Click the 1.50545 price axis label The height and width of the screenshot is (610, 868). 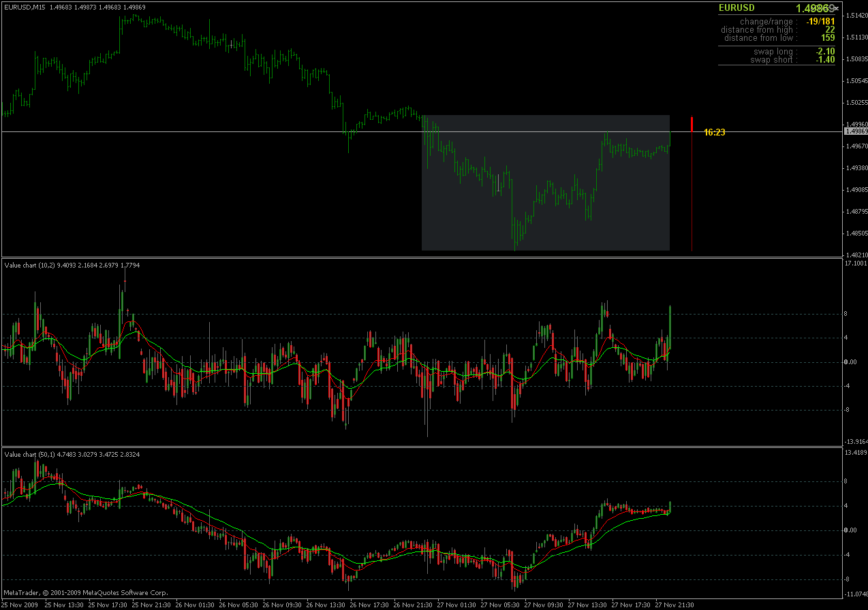(x=856, y=80)
